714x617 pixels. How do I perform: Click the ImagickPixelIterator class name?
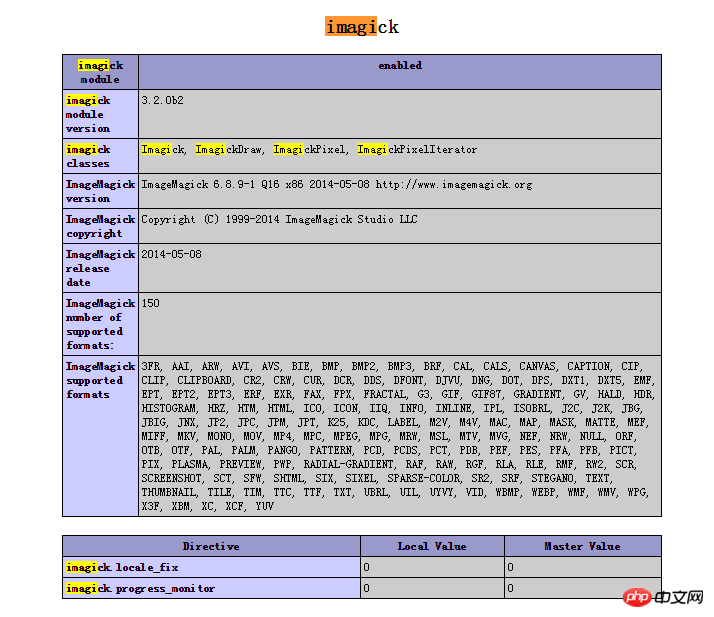click(417, 149)
